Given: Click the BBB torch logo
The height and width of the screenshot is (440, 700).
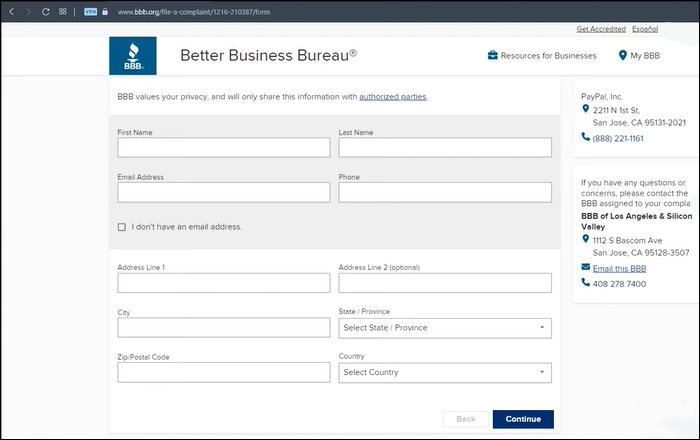Looking at the screenshot, I should tap(132, 56).
